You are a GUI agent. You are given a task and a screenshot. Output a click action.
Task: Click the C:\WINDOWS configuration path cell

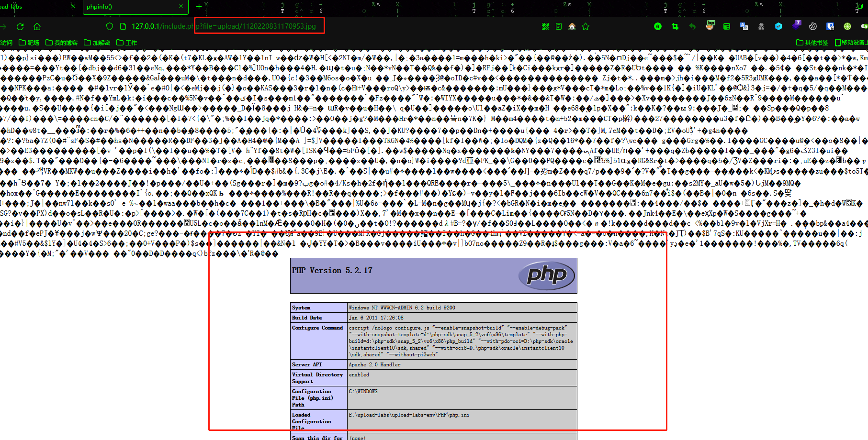click(462, 398)
